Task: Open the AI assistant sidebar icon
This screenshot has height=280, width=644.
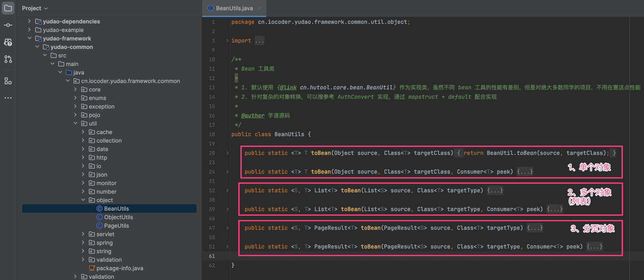Action: click(x=8, y=42)
